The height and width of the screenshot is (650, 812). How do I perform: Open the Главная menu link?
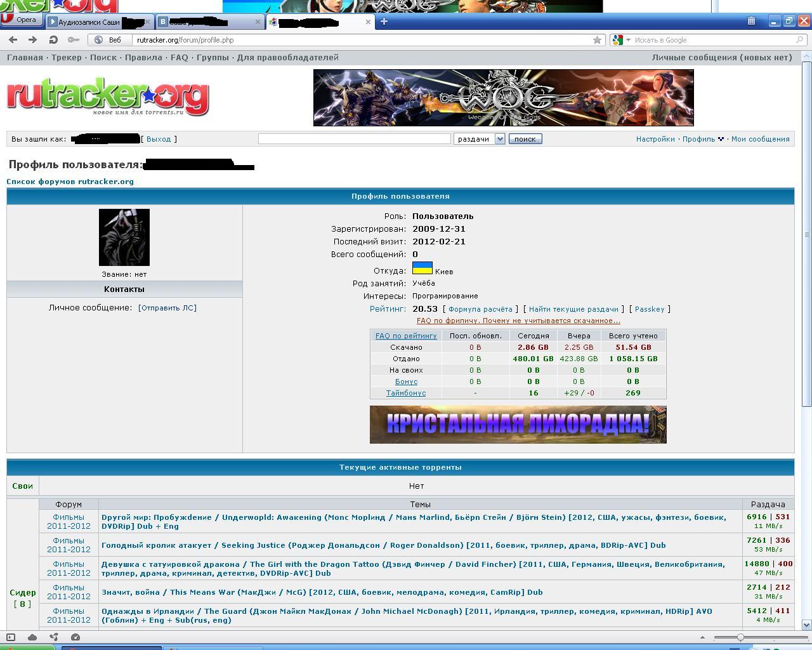click(x=25, y=58)
